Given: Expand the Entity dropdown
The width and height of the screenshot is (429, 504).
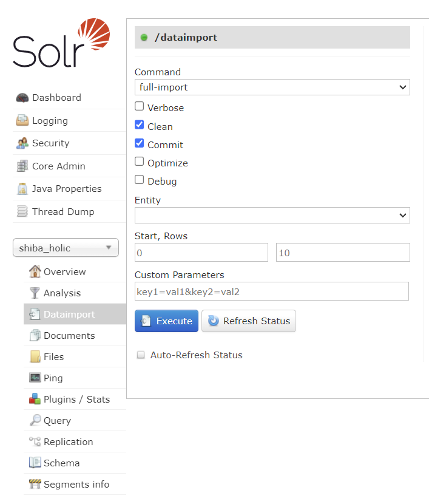Looking at the screenshot, I should click(272, 215).
